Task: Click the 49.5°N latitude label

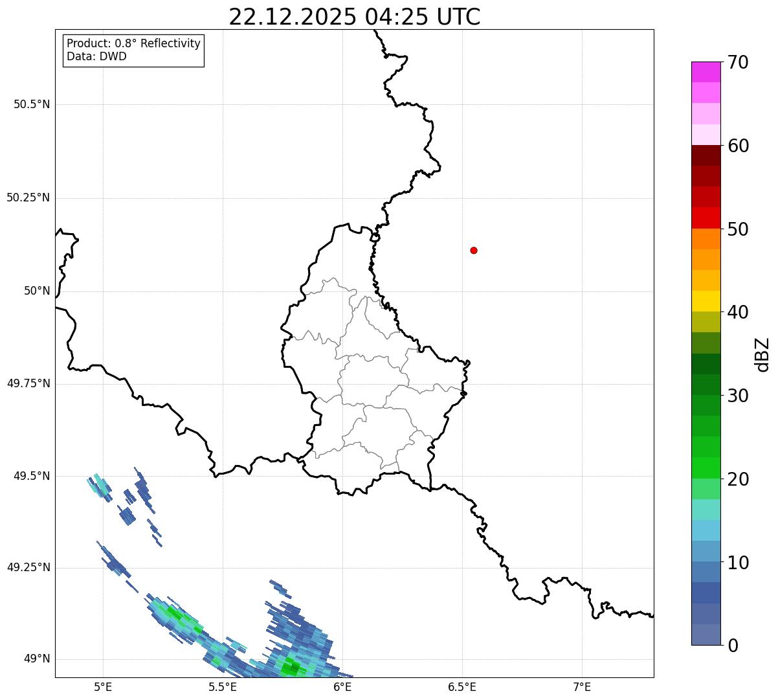Action: 32,476
